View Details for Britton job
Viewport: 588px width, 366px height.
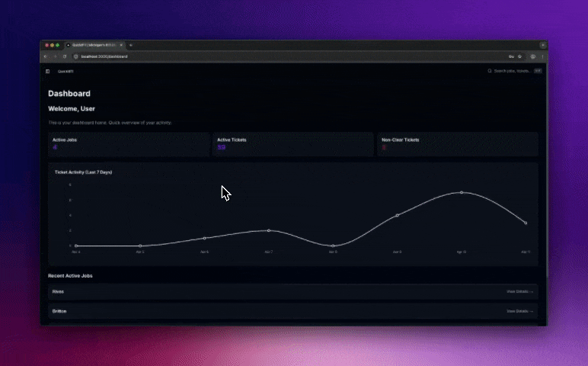click(519, 311)
